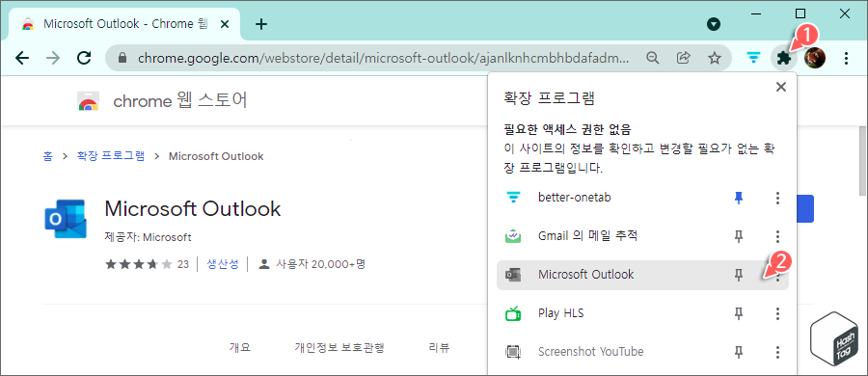868x376 pixels.
Task: Click the address bar URL
Action: pos(383,58)
